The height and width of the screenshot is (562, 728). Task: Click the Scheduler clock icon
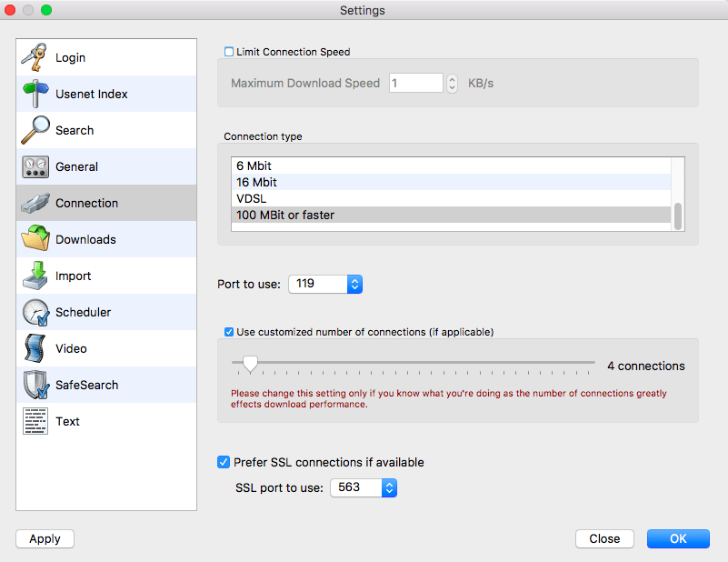pos(35,312)
